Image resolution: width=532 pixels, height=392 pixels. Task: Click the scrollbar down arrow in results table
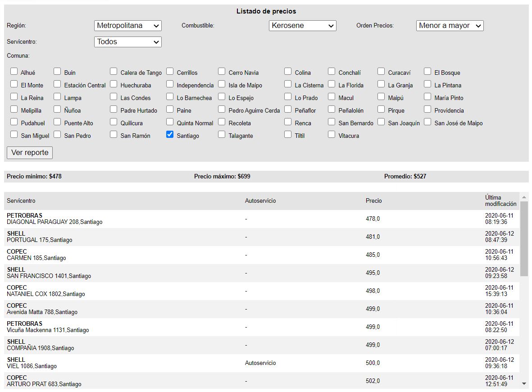click(x=524, y=383)
